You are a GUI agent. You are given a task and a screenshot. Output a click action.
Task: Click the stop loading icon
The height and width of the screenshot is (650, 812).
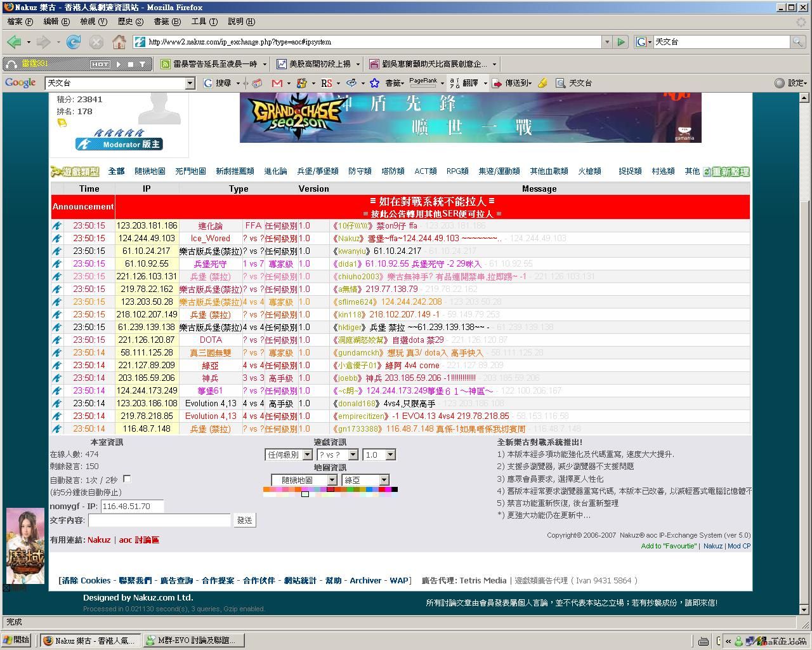click(x=96, y=42)
